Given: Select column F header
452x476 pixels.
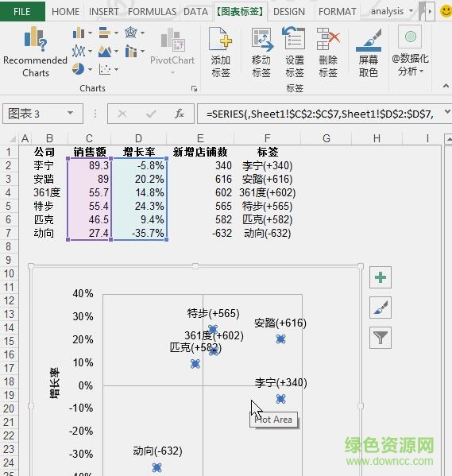Looking at the screenshot, I should click(x=267, y=138).
